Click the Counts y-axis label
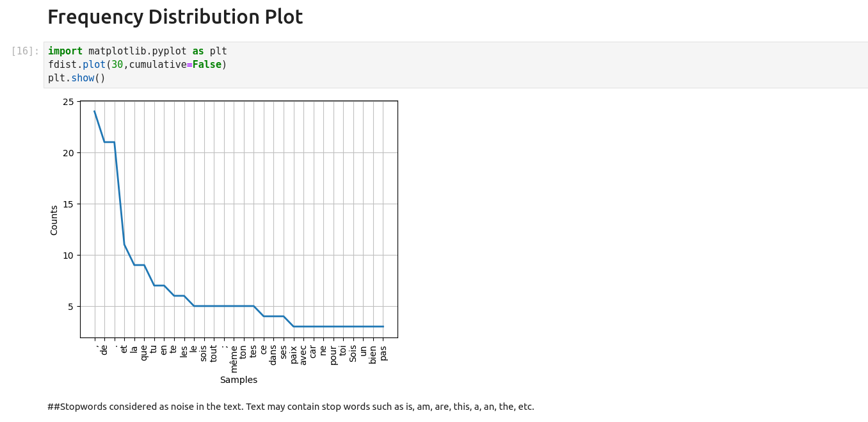The image size is (868, 422). 54,220
